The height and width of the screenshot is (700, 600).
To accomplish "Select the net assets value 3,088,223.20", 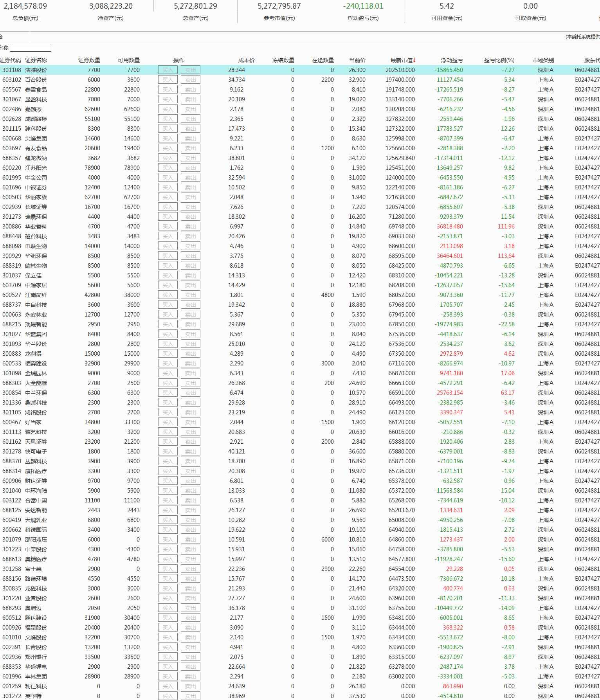I will pos(111,6).
